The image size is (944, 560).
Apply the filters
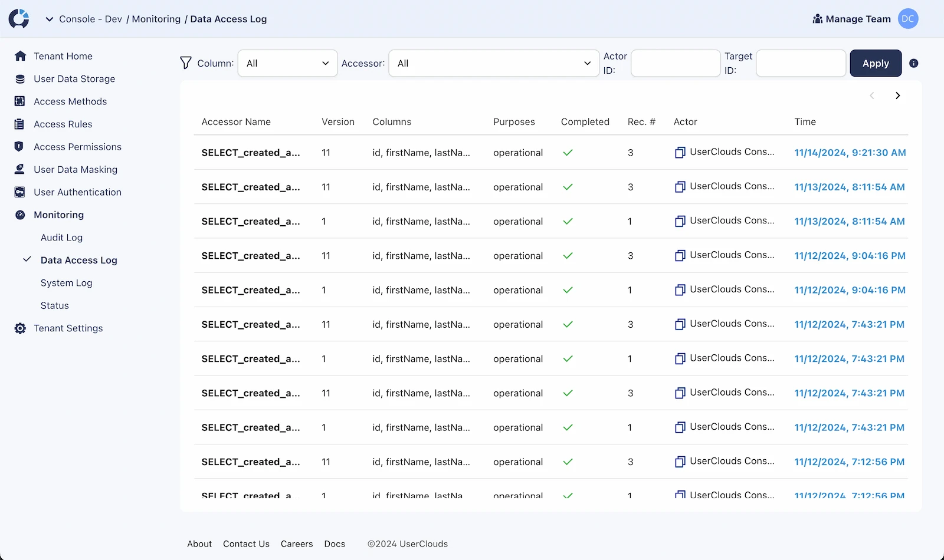(x=876, y=63)
